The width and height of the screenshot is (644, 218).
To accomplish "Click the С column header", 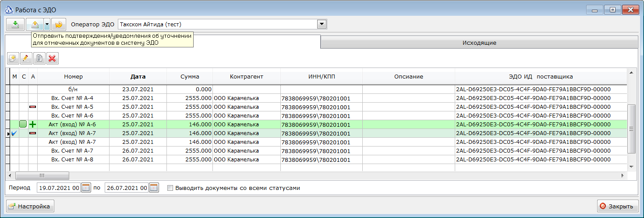I will [24, 76].
